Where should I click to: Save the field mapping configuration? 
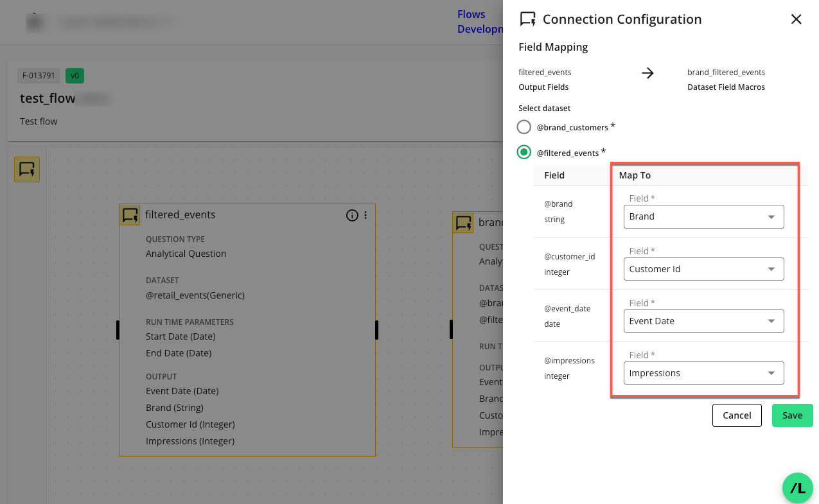[792, 415]
